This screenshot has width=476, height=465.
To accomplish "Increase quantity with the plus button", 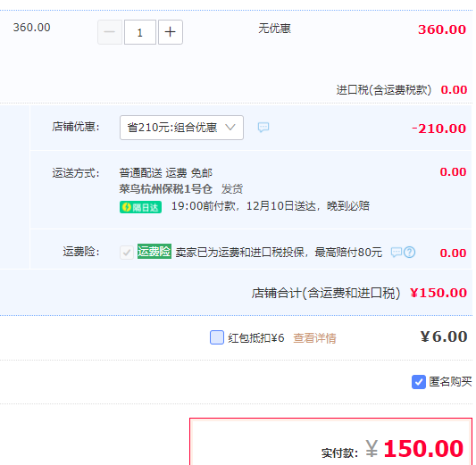I will click(171, 32).
